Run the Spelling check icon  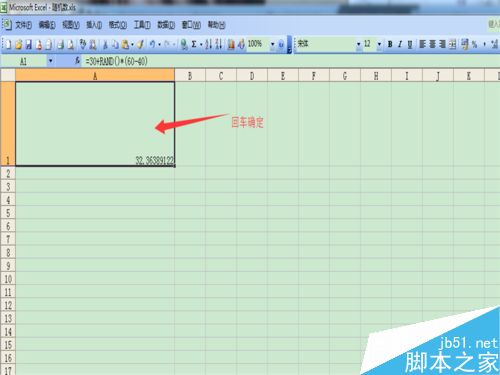pos(83,44)
